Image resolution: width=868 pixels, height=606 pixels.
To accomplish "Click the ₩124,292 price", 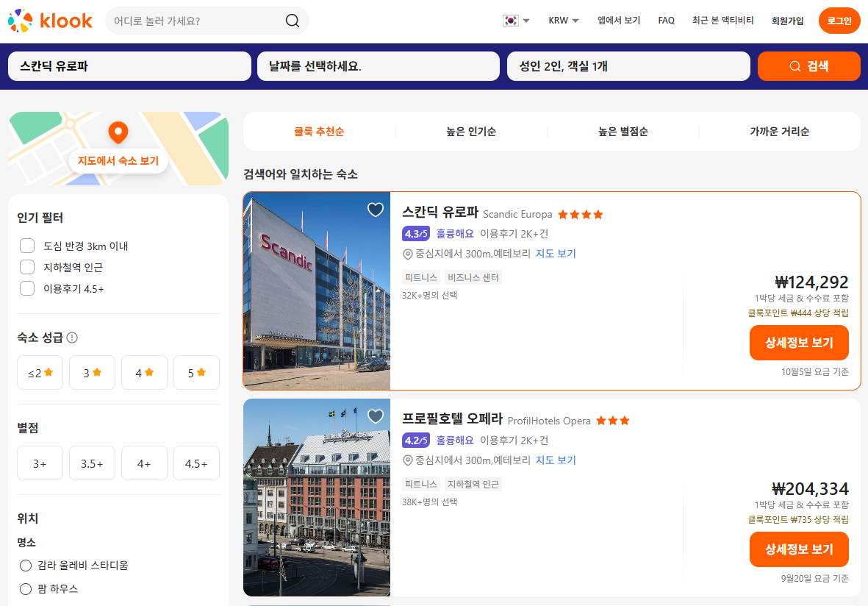I will click(x=811, y=282).
